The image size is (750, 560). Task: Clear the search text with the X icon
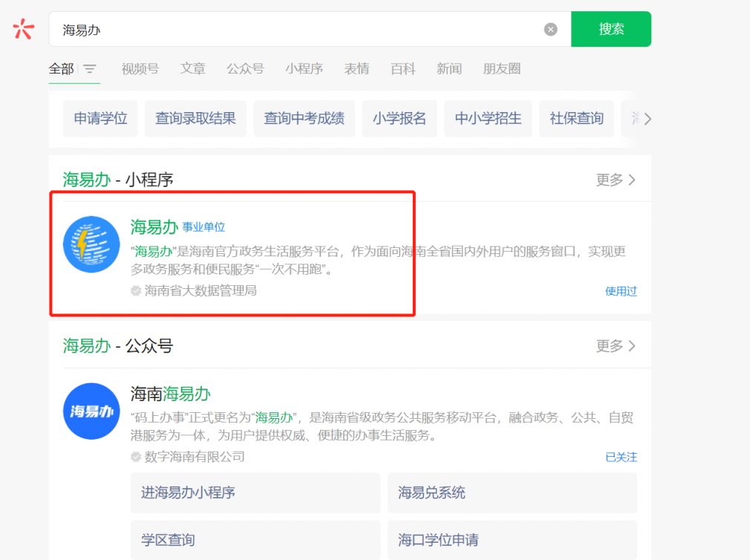point(550,29)
